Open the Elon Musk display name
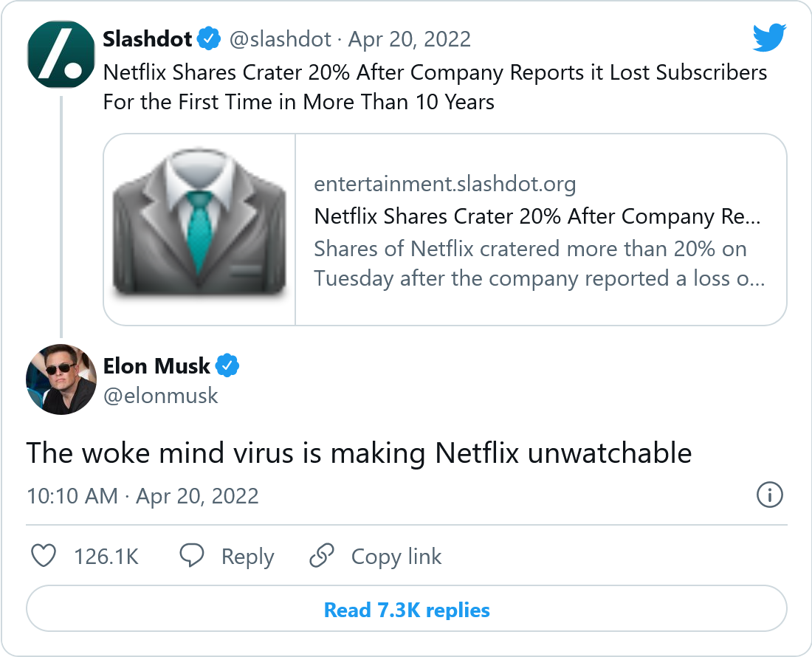812x657 pixels. pyautogui.click(x=156, y=365)
